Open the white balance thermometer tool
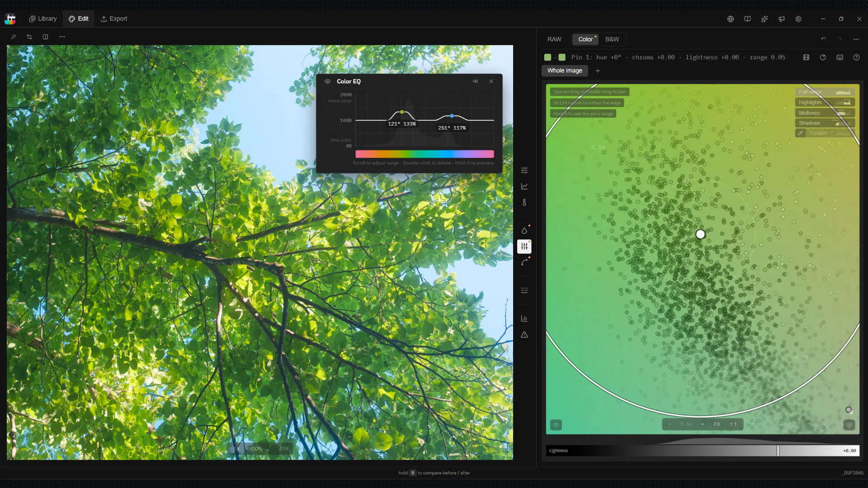 tap(524, 202)
